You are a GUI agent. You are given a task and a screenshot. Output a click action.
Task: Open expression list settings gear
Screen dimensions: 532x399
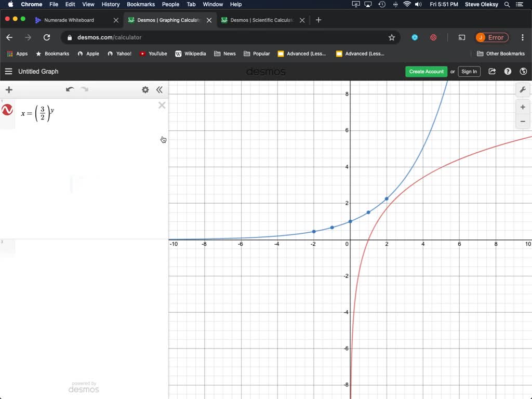pyautogui.click(x=145, y=90)
